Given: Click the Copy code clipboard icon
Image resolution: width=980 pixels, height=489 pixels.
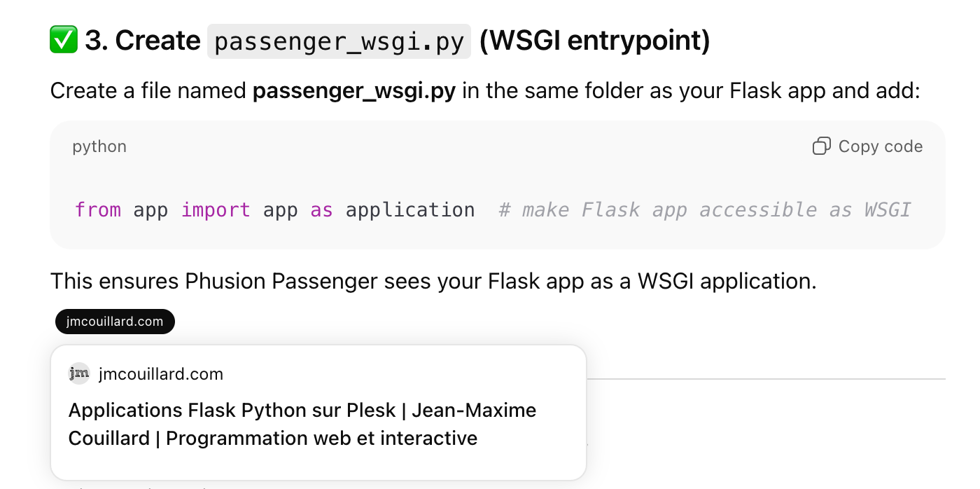Looking at the screenshot, I should coord(820,146).
